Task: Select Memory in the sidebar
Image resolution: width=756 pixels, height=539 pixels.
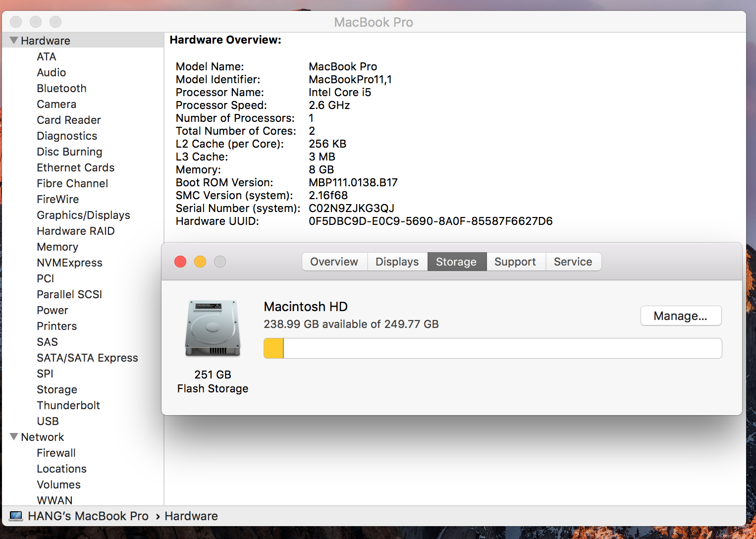Action: [57, 247]
